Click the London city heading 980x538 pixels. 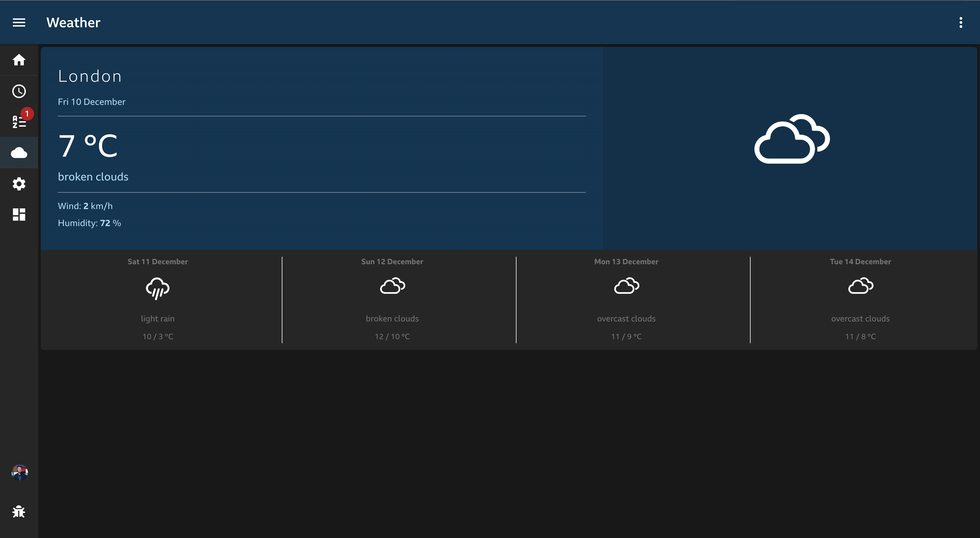90,76
